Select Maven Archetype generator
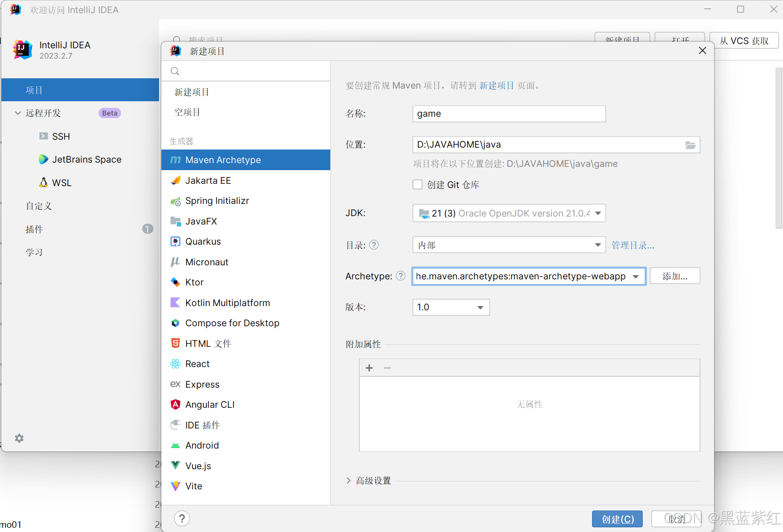The height and width of the screenshot is (532, 783). (246, 160)
